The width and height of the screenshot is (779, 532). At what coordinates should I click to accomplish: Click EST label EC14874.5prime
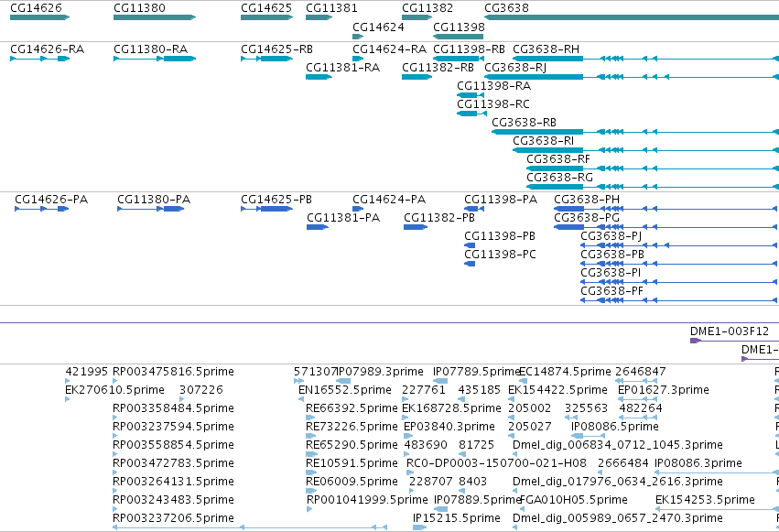point(565,372)
